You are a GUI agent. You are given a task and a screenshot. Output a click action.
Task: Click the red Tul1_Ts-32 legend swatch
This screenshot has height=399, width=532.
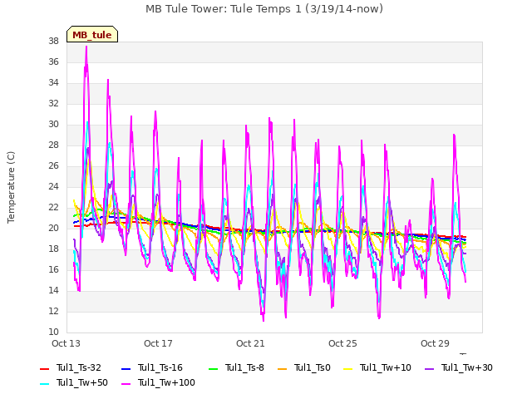point(45,368)
